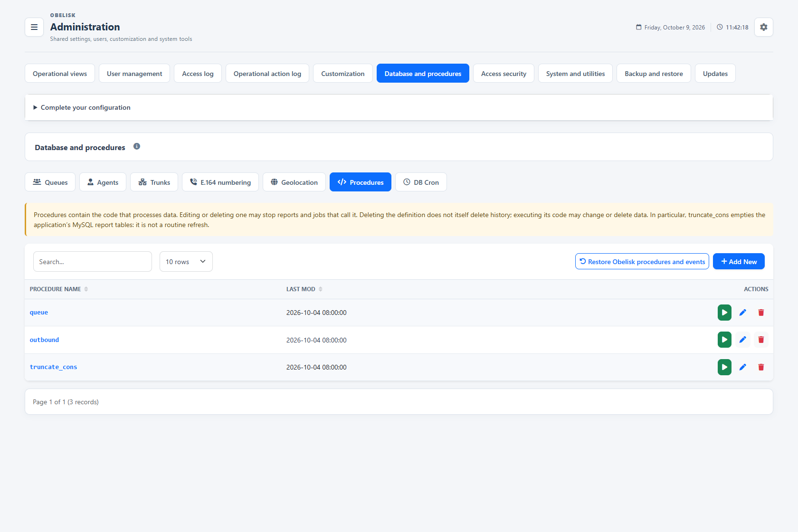This screenshot has height=532, width=798.
Task: Open the Operational action log tab
Action: pos(267,73)
